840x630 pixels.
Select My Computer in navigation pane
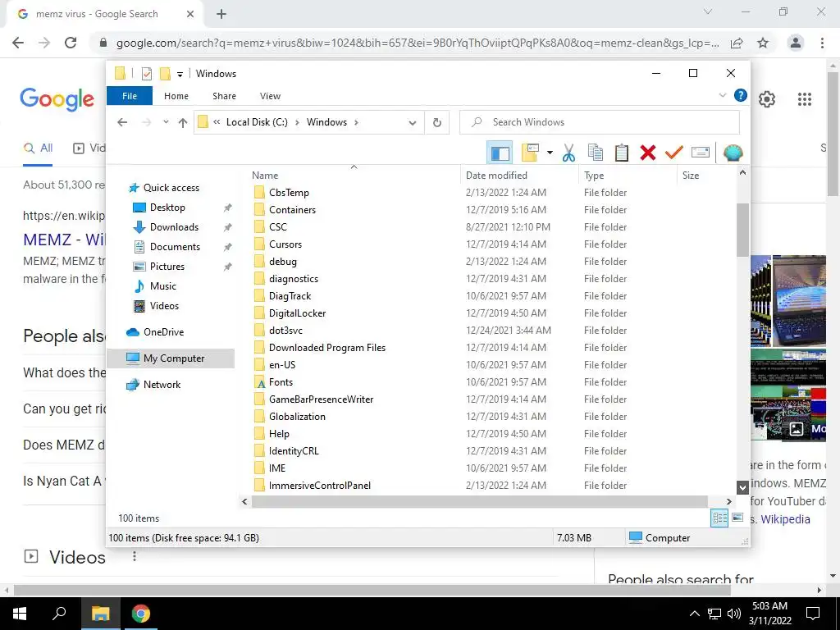[x=171, y=358]
